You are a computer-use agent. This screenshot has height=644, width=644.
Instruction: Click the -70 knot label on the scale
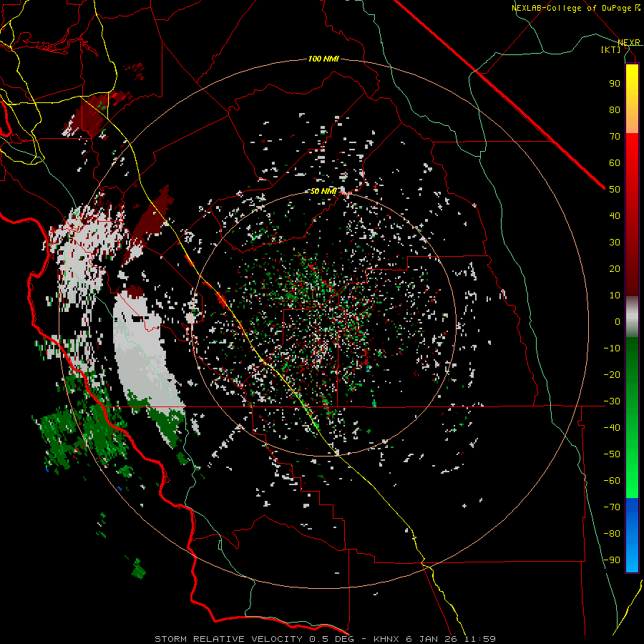click(x=612, y=507)
